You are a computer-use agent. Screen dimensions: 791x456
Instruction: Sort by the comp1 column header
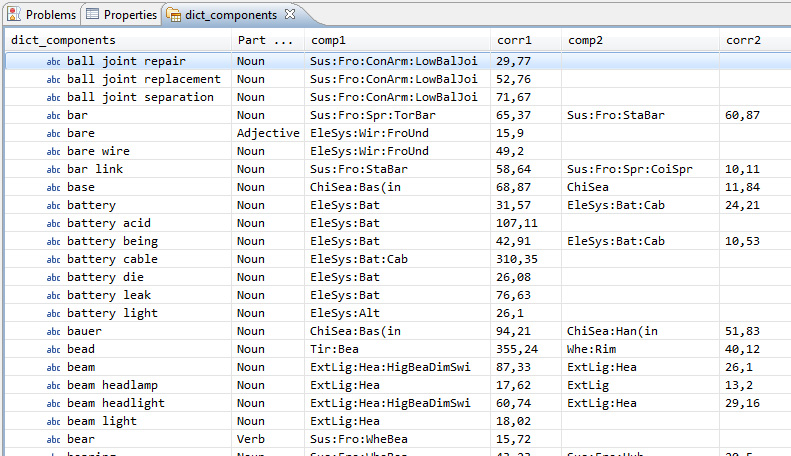(328, 40)
